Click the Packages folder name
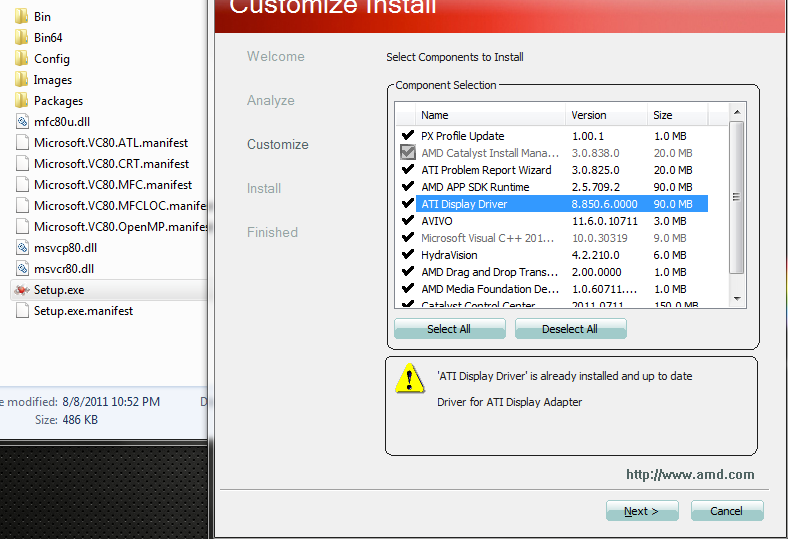788x539 pixels. click(x=58, y=101)
